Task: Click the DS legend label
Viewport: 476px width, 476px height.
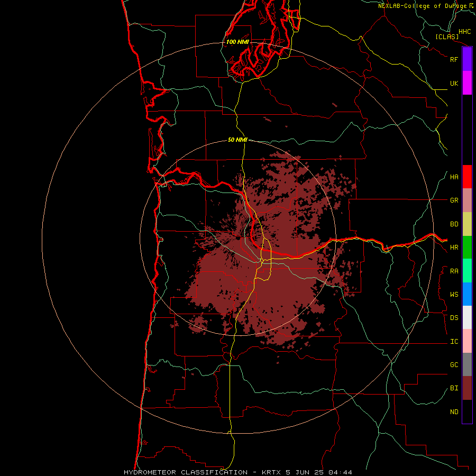Action: pos(454,318)
